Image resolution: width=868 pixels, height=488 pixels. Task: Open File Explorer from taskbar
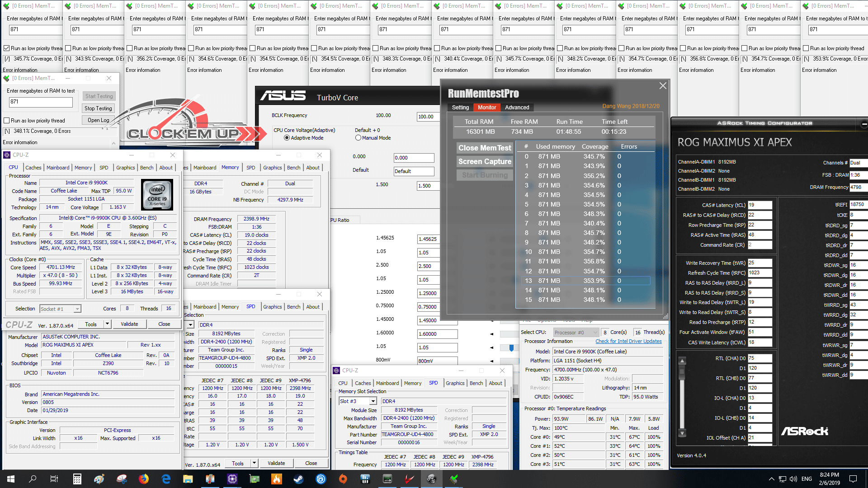pos(188,479)
